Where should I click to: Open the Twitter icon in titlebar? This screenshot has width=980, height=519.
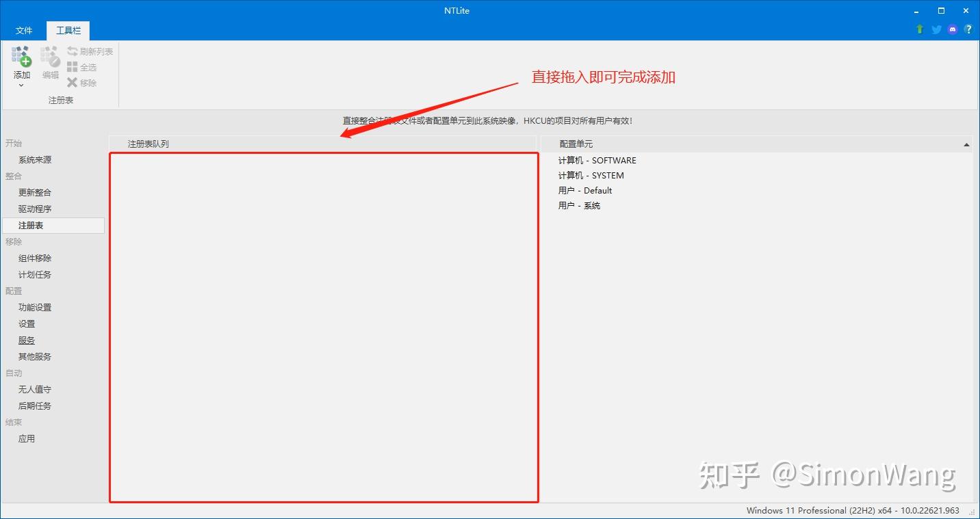click(x=936, y=29)
